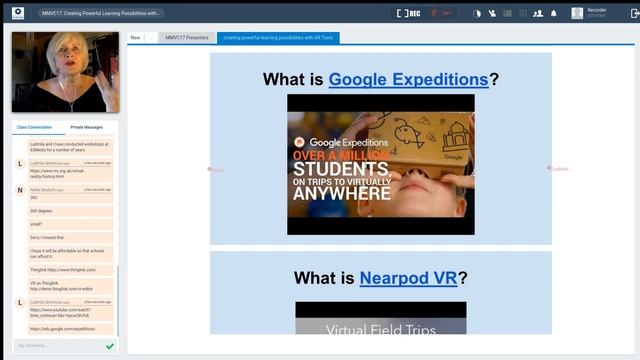Image resolution: width=640 pixels, height=360 pixels.
Task: Click the presenter webcam video
Action: (x=65, y=72)
